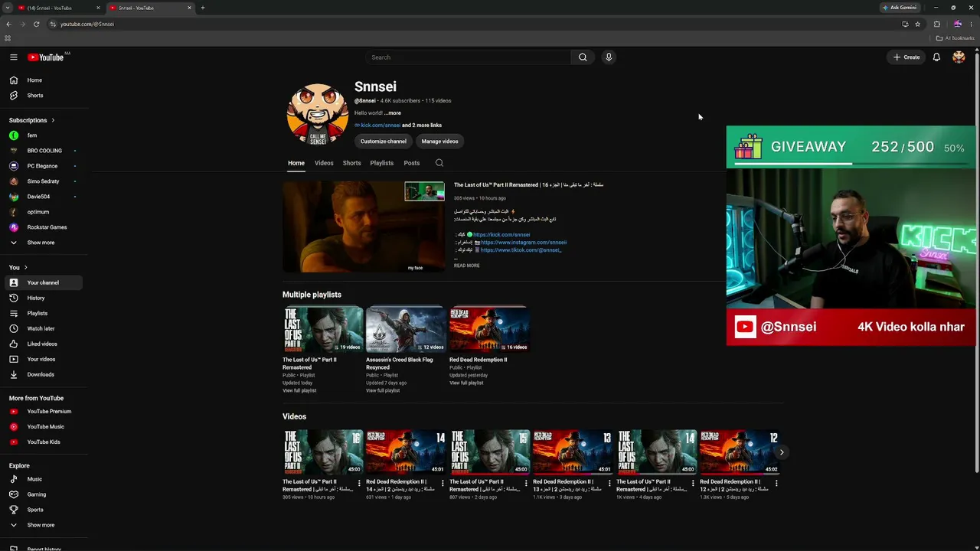Image resolution: width=980 pixels, height=551 pixels.
Task: Expand the Subscriptions section heading chevron
Action: pyautogui.click(x=53, y=120)
